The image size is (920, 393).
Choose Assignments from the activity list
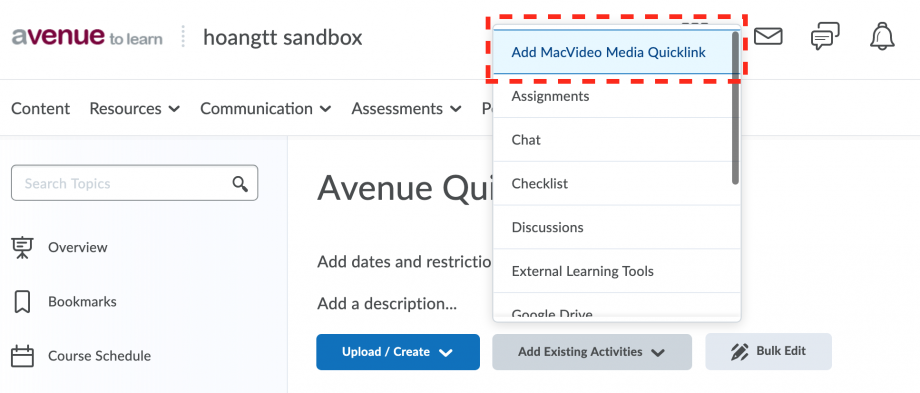613,96
